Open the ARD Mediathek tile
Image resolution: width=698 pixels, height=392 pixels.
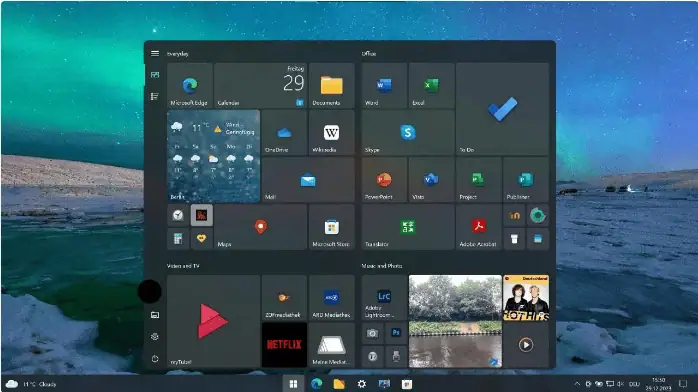tap(331, 298)
